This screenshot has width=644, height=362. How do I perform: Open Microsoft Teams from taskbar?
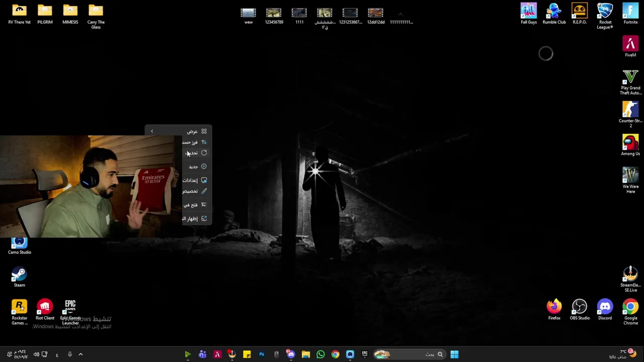click(202, 354)
